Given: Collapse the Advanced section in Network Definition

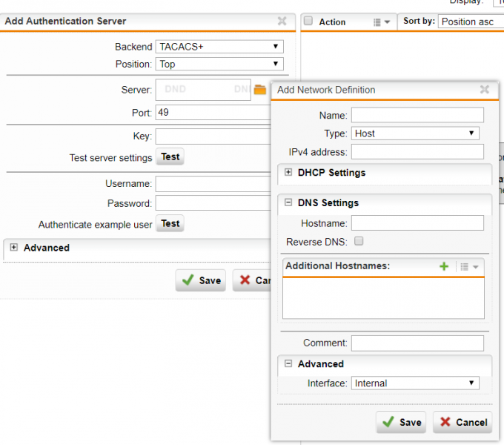Looking at the screenshot, I should [x=288, y=363].
